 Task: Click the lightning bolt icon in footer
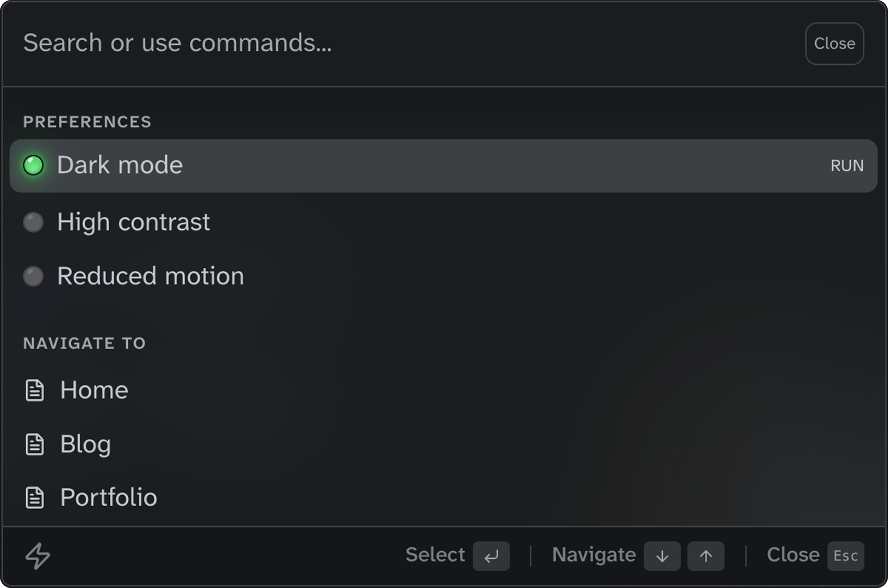coord(38,556)
